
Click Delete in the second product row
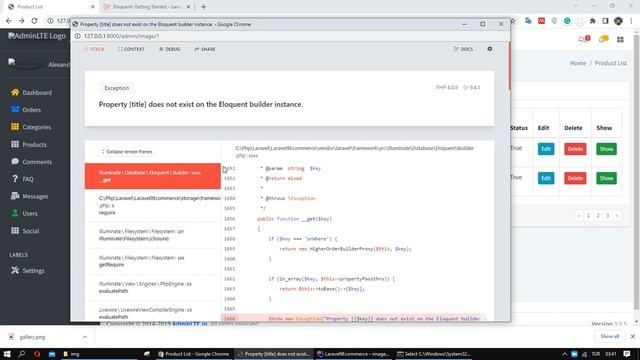(x=575, y=178)
